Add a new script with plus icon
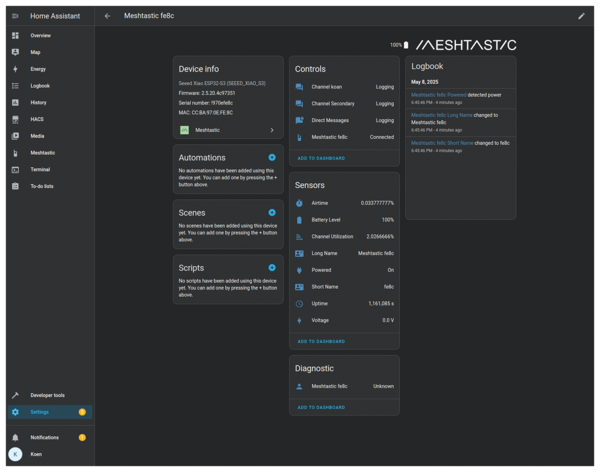Image resolution: width=600 pixels, height=472 pixels. point(272,267)
